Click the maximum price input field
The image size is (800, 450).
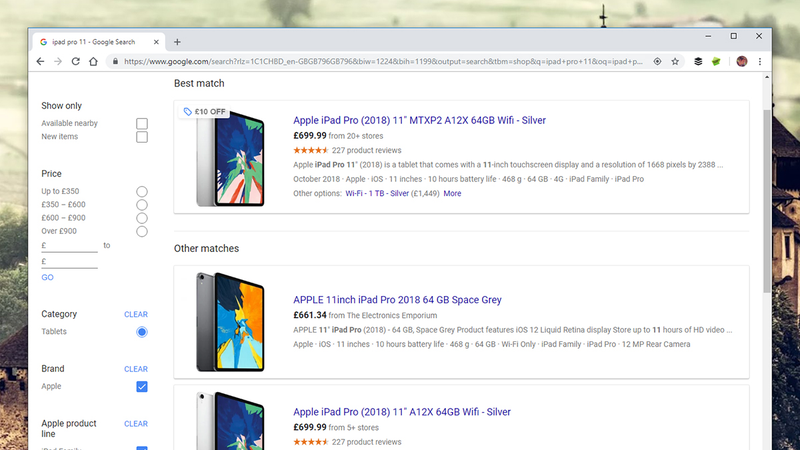pos(69,262)
